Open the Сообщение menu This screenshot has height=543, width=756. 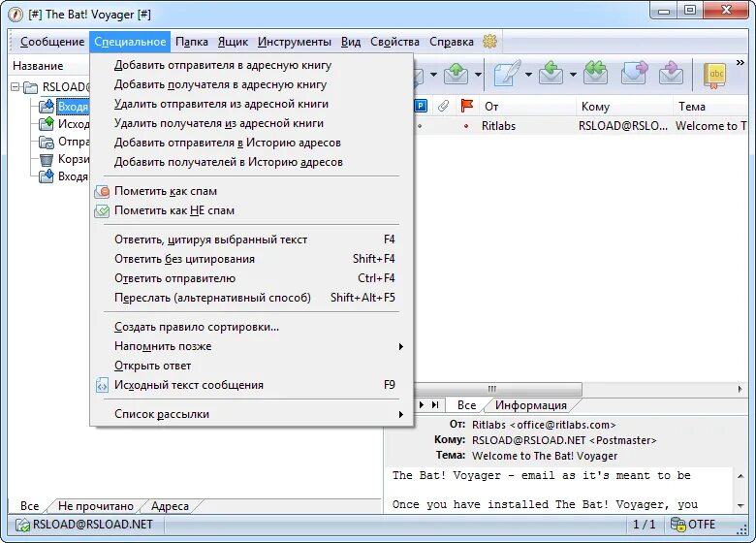tap(52, 42)
